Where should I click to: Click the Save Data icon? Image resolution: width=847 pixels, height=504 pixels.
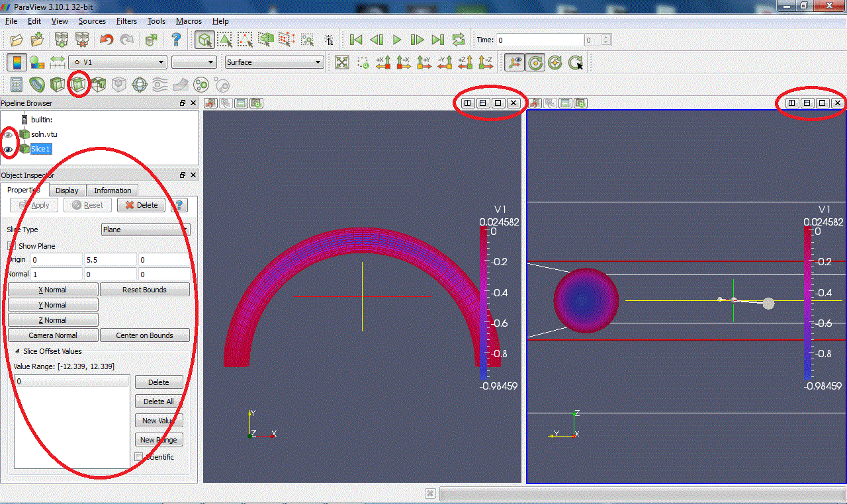(x=37, y=40)
